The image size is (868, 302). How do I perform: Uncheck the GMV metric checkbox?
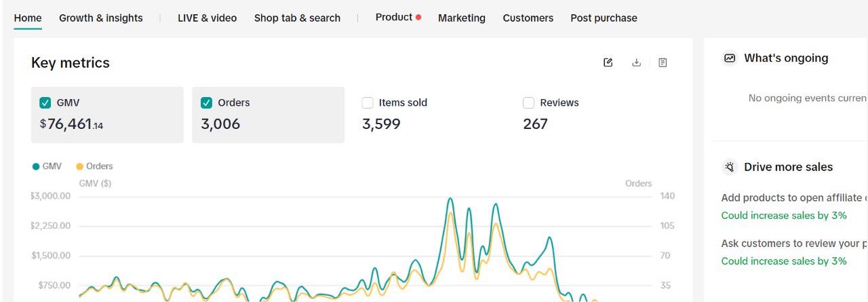pos(45,103)
